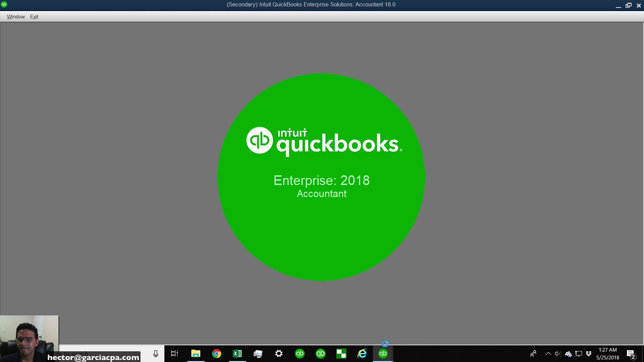This screenshot has height=362, width=644.
Task: Open the Window menu
Action: 16,17
